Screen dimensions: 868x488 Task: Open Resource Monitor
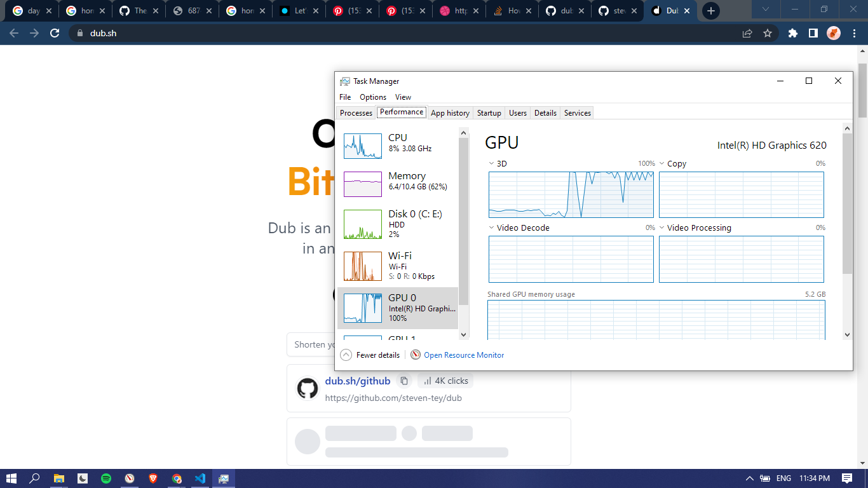pos(463,355)
